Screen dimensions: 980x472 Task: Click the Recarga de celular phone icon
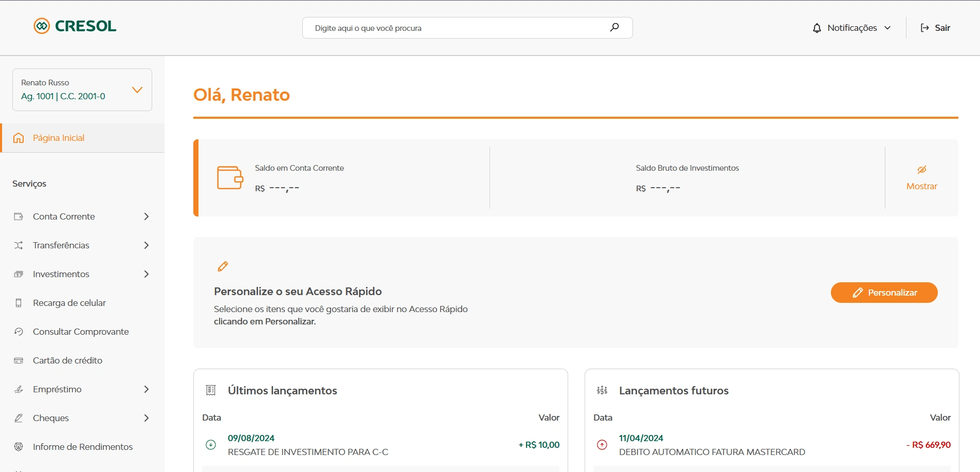point(19,303)
